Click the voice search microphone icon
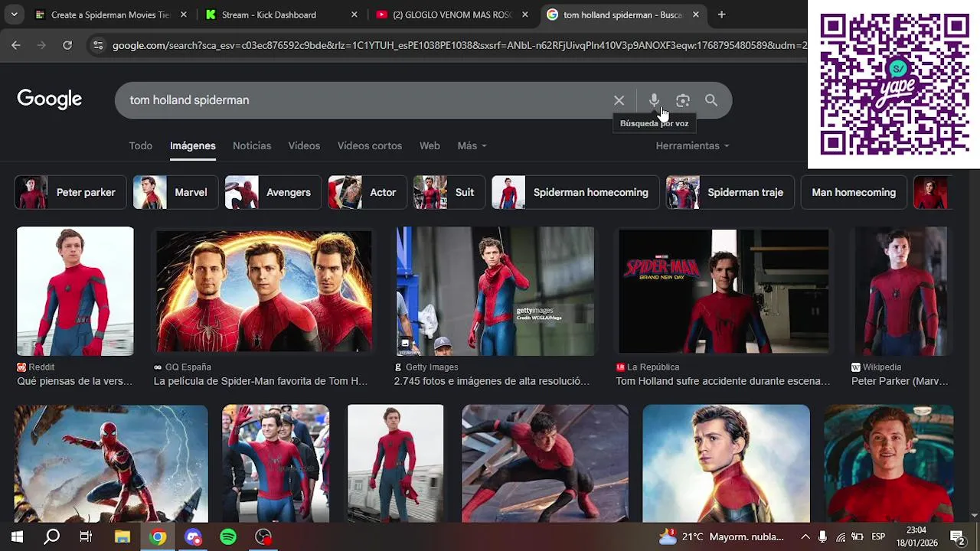The height and width of the screenshot is (551, 980). [x=654, y=100]
